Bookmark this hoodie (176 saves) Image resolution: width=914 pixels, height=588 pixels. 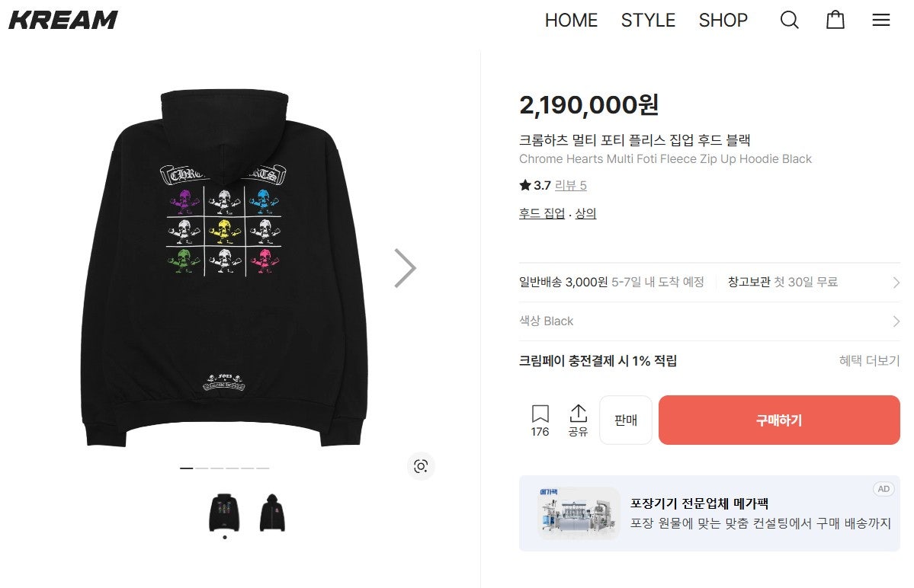(540, 420)
